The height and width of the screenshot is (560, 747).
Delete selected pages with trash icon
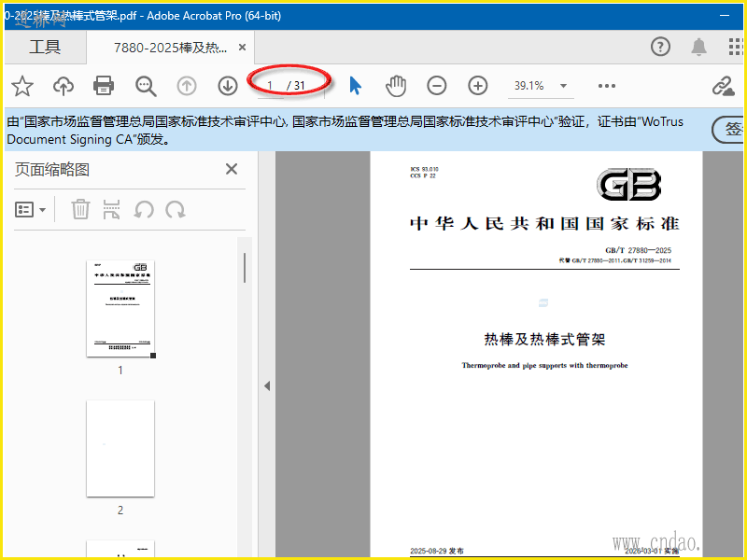80,209
